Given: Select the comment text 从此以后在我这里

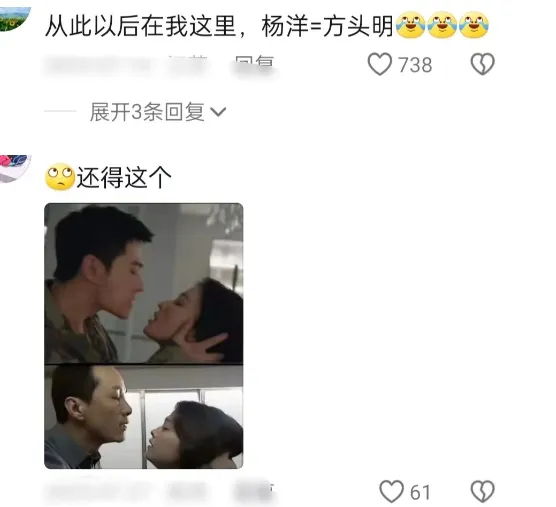Looking at the screenshot, I should [141, 26].
